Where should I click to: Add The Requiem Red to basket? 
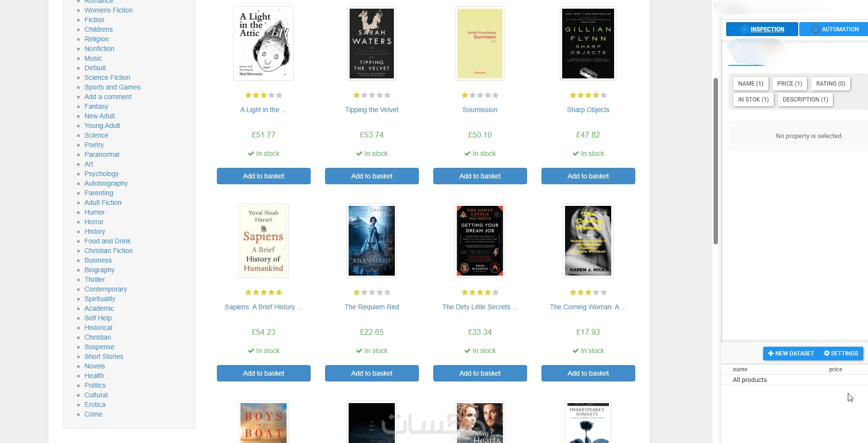[x=372, y=373]
